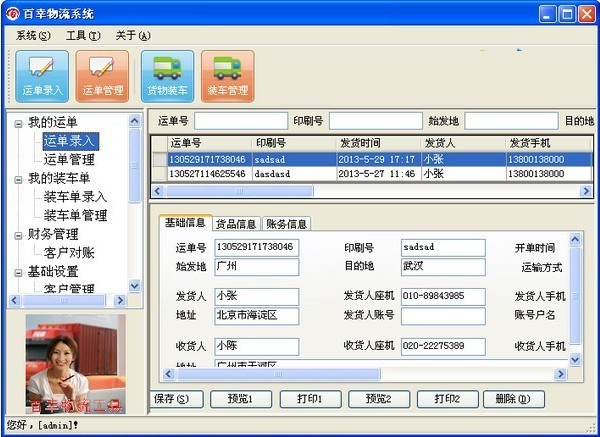600x437 pixels.
Task: Click the tree vertical scrollbar thumb
Action: tap(134, 165)
